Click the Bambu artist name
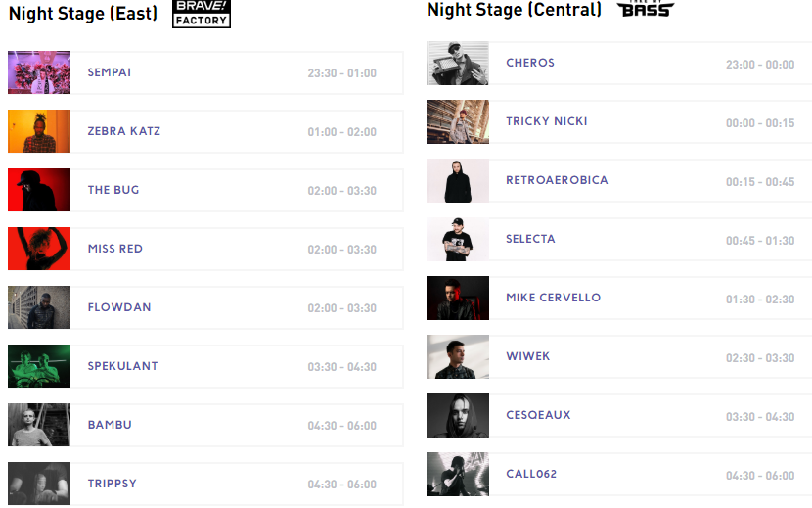The image size is (812, 508). pyautogui.click(x=110, y=425)
